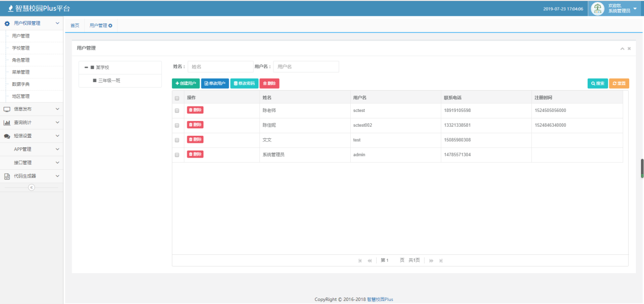The width and height of the screenshot is (644, 304).
Task: Tick the checkbox for the sctest002 row
Action: [x=177, y=125]
